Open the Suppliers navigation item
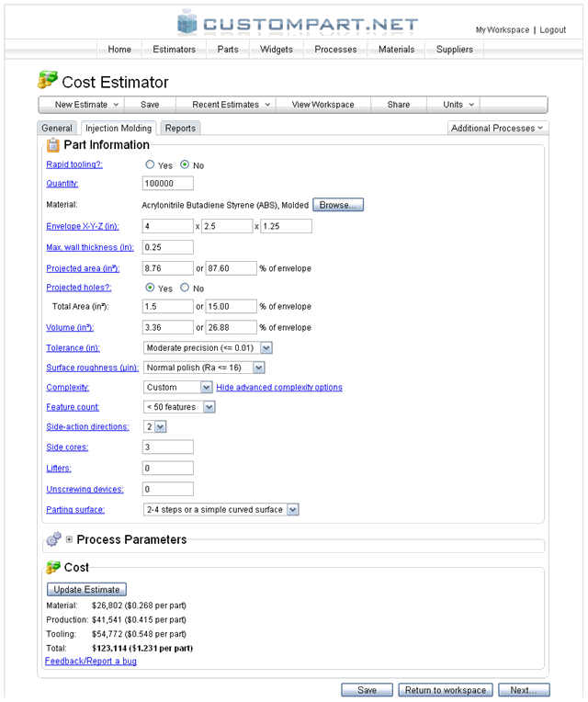The width and height of the screenshot is (588, 702). click(455, 50)
